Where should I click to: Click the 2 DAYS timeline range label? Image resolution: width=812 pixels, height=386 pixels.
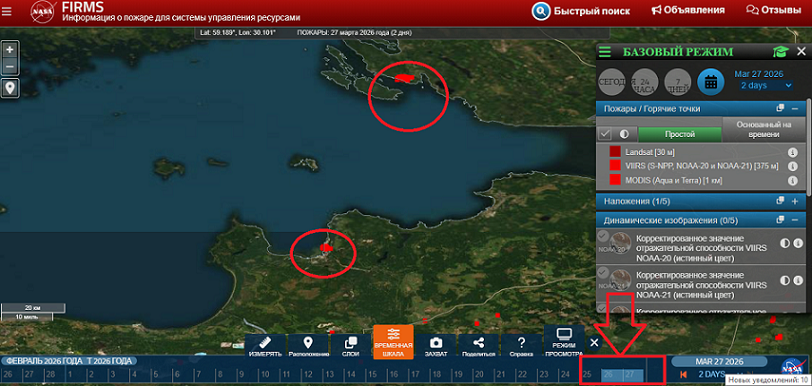(x=712, y=374)
